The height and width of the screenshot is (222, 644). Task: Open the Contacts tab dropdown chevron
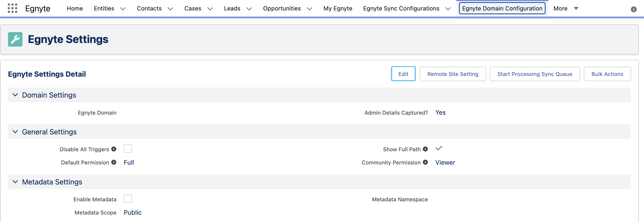pyautogui.click(x=170, y=9)
